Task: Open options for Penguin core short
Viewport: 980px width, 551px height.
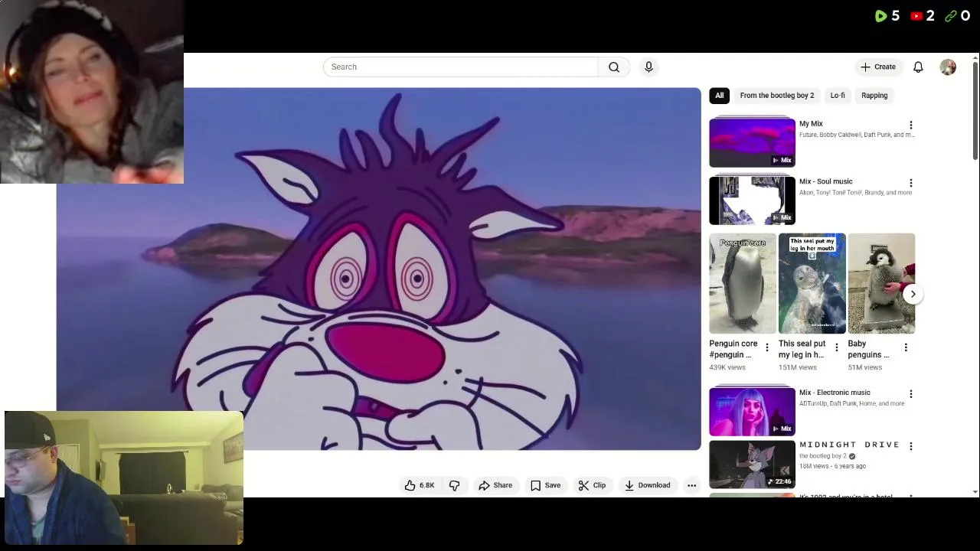Action: [x=766, y=347]
